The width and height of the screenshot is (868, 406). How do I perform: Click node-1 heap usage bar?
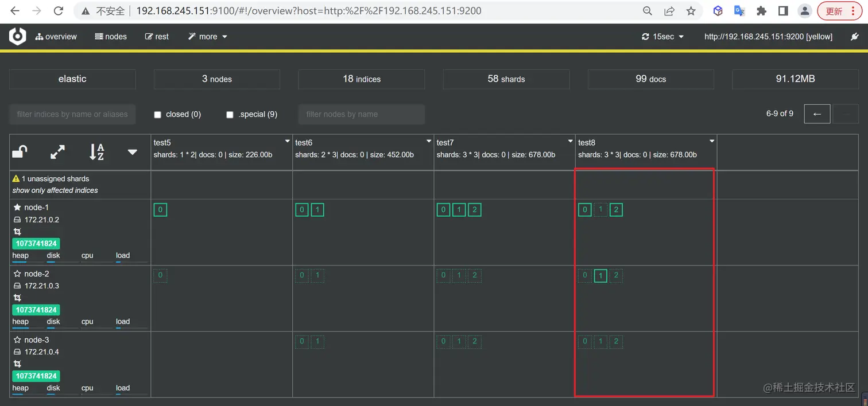(x=28, y=262)
